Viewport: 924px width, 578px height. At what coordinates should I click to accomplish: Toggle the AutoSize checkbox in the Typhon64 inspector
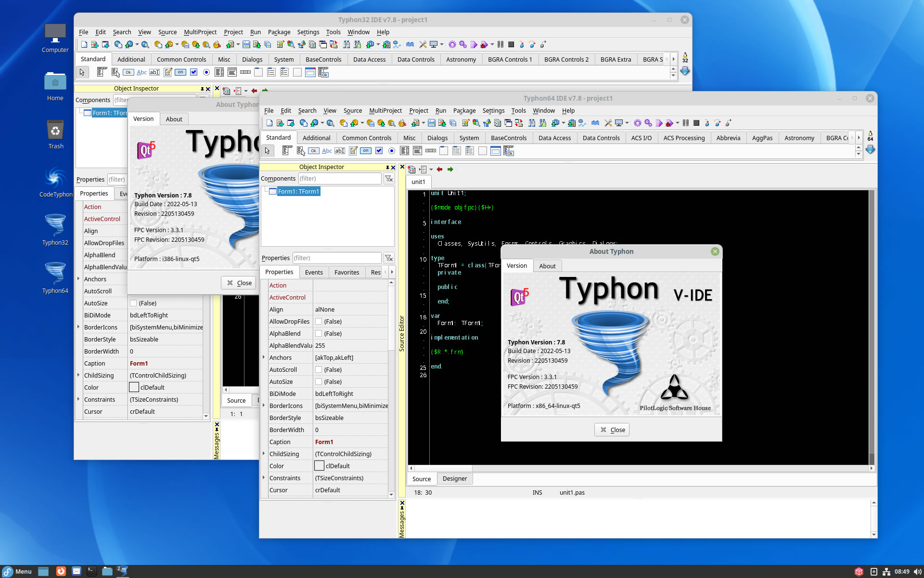pos(319,382)
